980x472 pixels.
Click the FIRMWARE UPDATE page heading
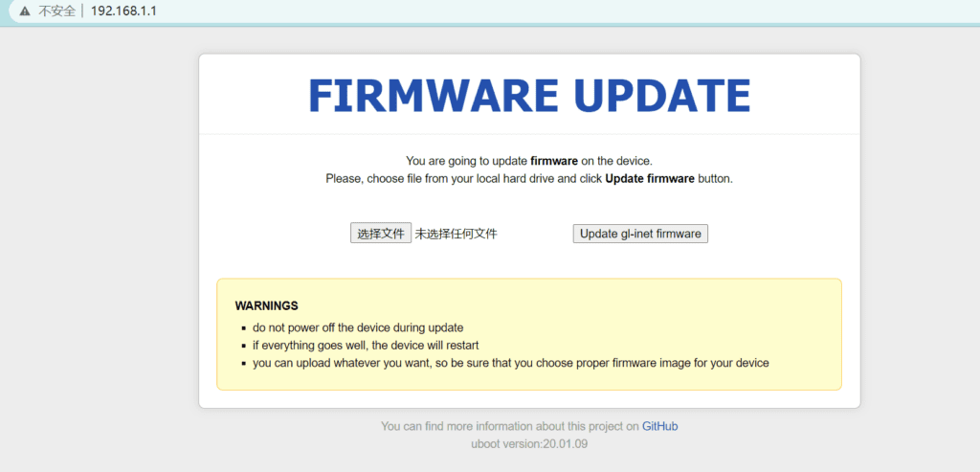(529, 95)
